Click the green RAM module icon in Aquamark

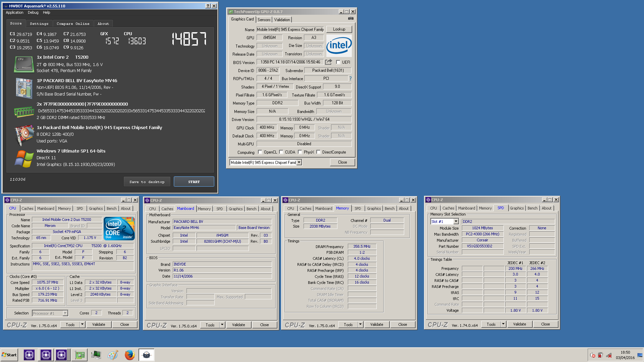point(24,112)
